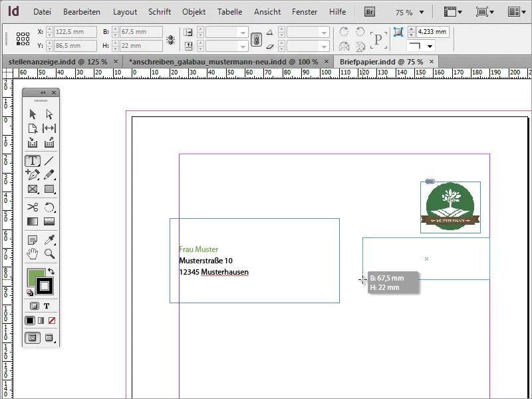Expand the shear angle dropdown

coord(324,46)
